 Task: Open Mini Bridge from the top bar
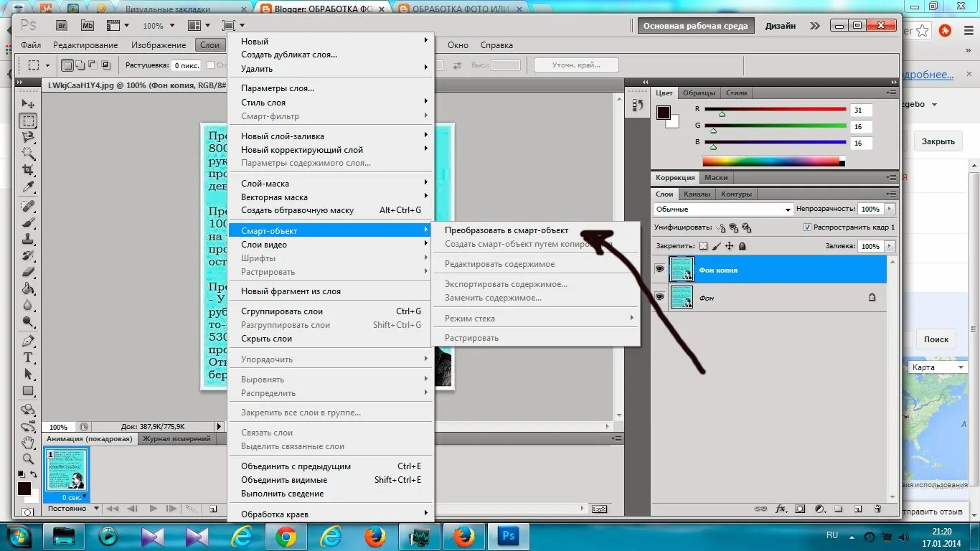[88, 25]
